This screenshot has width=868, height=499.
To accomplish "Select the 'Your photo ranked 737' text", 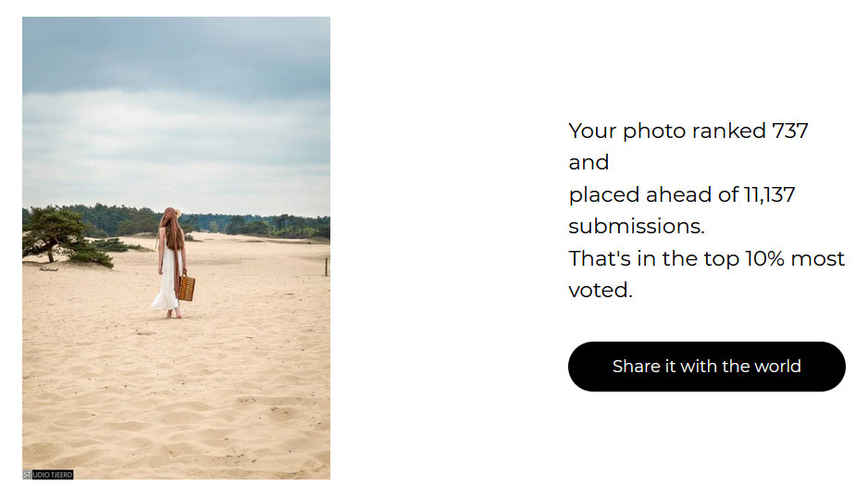I will coord(688,131).
